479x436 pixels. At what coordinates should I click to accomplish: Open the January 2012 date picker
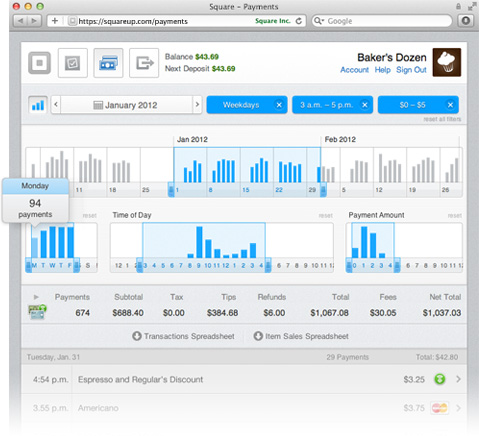126,105
